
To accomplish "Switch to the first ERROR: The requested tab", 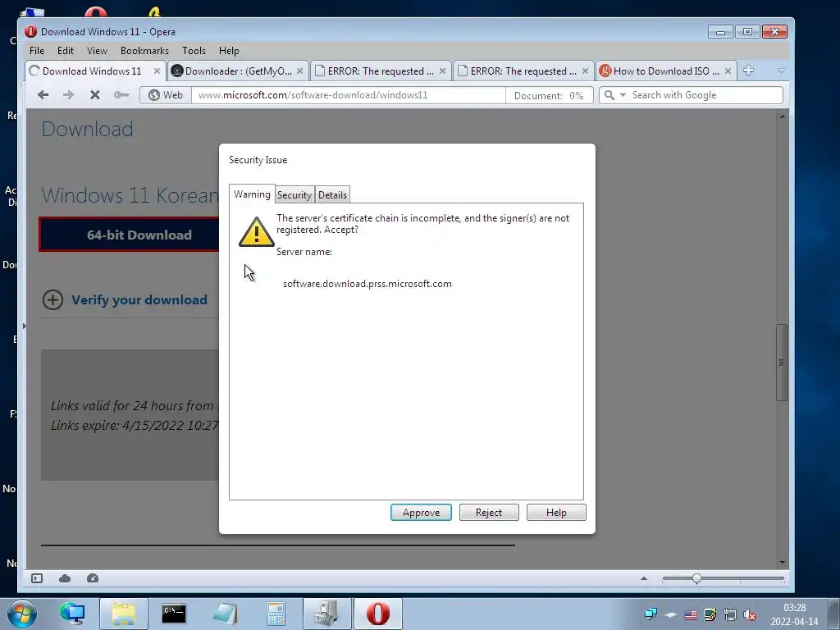I will tap(381, 71).
